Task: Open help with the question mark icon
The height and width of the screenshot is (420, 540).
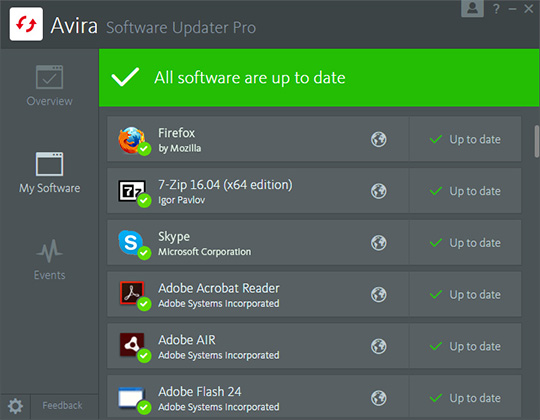Action: coord(496,9)
